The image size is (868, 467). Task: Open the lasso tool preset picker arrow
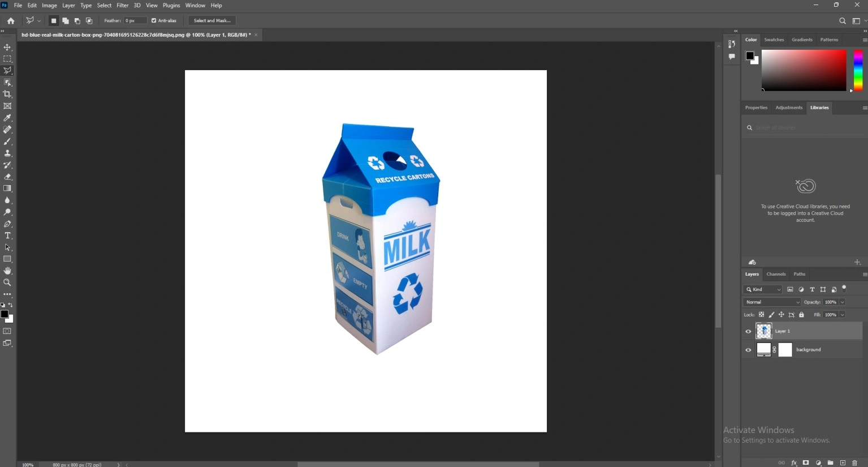[39, 20]
